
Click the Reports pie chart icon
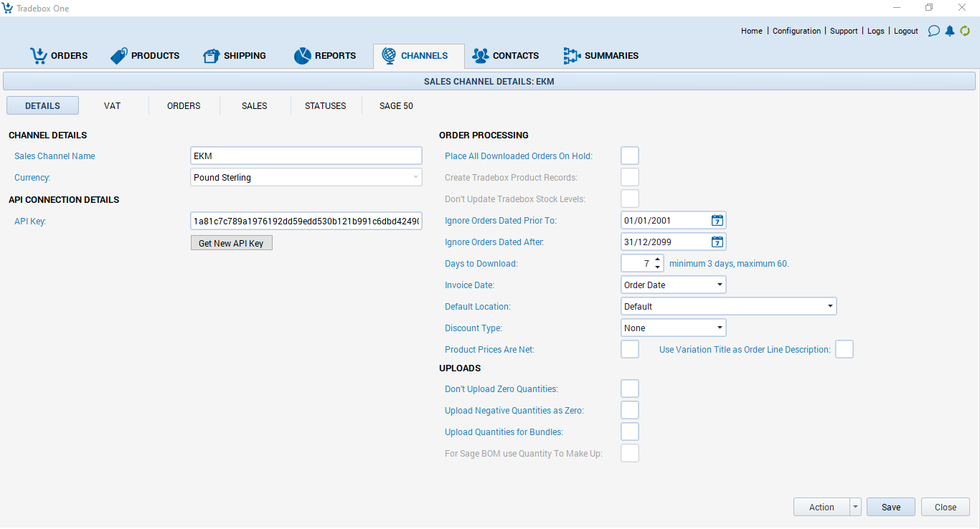point(302,55)
